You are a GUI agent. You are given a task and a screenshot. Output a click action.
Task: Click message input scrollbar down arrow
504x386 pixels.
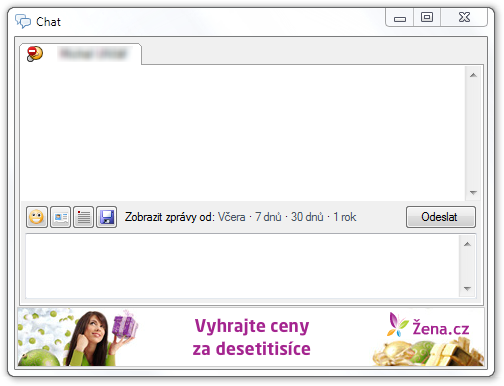pos(467,289)
